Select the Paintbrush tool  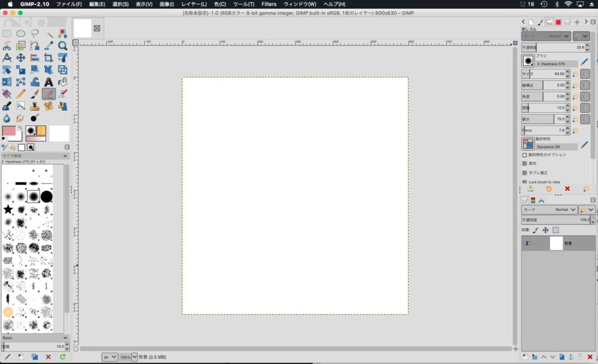pyautogui.click(x=35, y=94)
